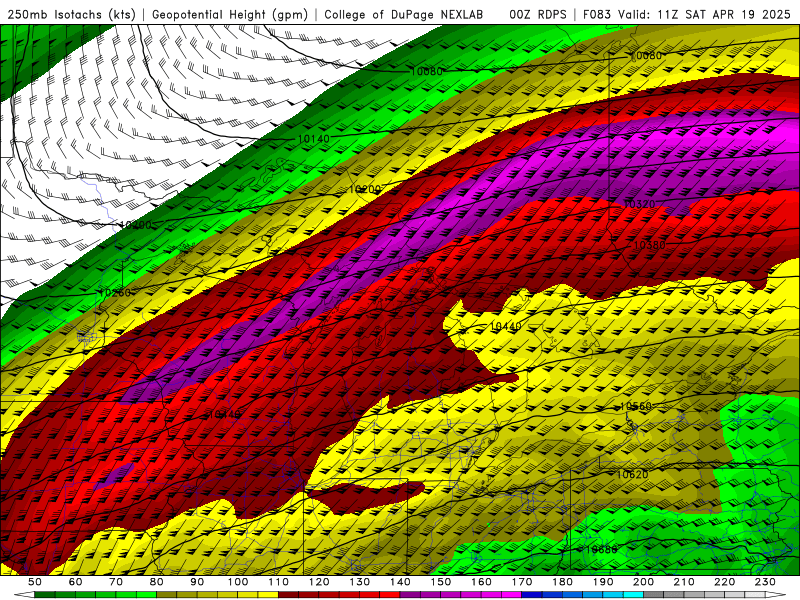Click the 150 knot color bar label

441,582
